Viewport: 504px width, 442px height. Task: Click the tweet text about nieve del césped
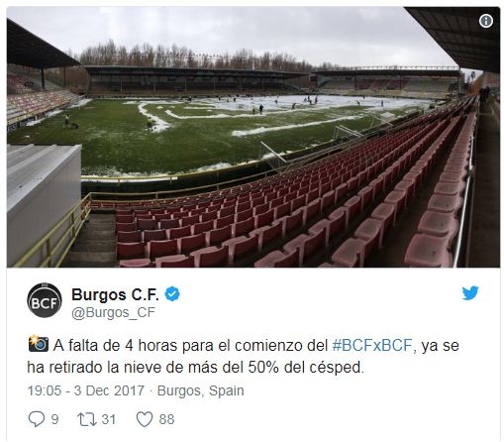tap(244, 356)
